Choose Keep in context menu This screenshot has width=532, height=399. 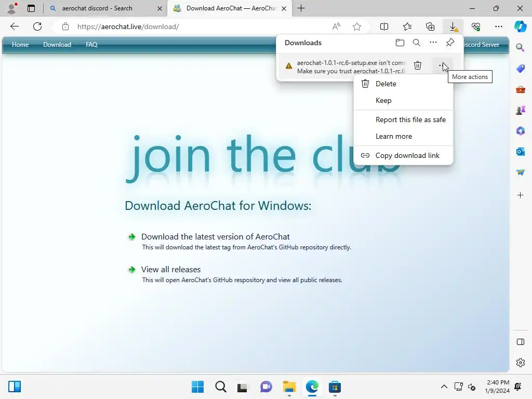[x=403, y=100]
